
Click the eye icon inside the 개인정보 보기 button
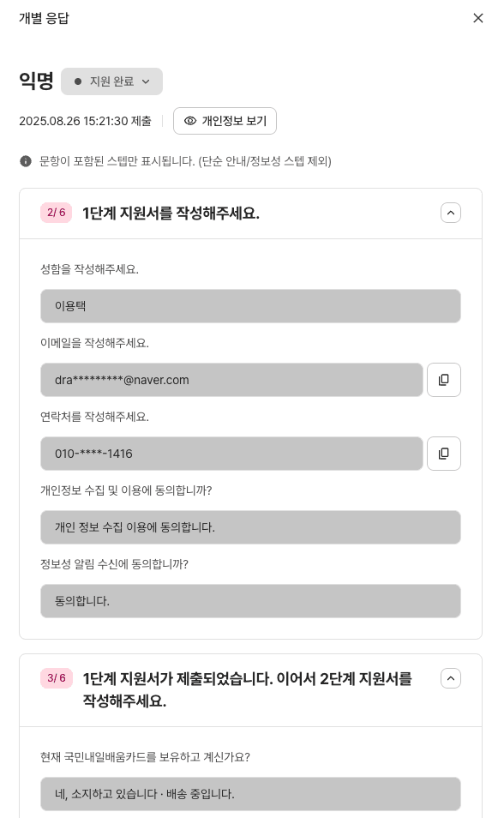190,121
